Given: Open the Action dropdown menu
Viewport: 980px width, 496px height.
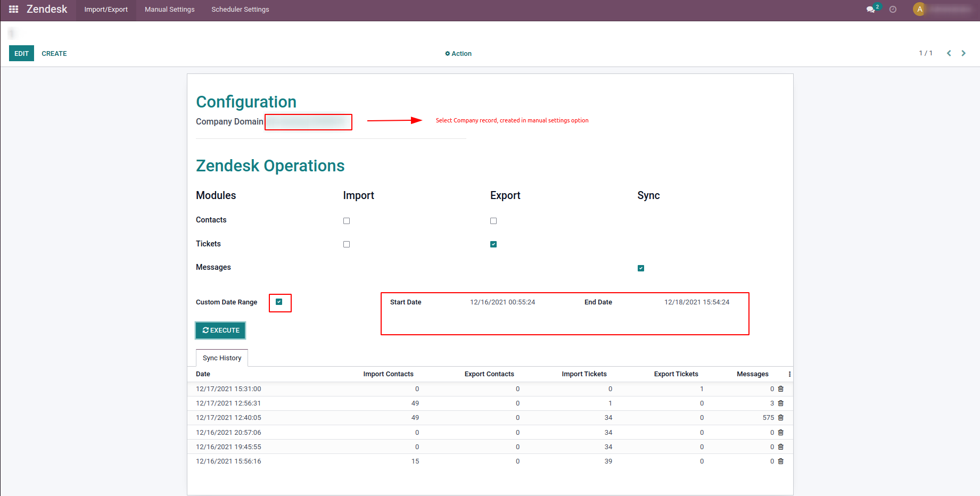Looking at the screenshot, I should pyautogui.click(x=458, y=54).
